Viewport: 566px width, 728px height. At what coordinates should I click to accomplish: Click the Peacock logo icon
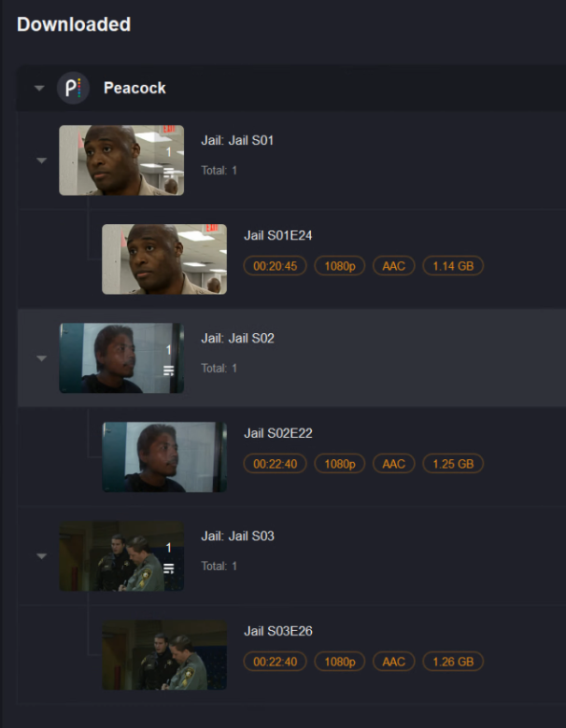(x=74, y=88)
